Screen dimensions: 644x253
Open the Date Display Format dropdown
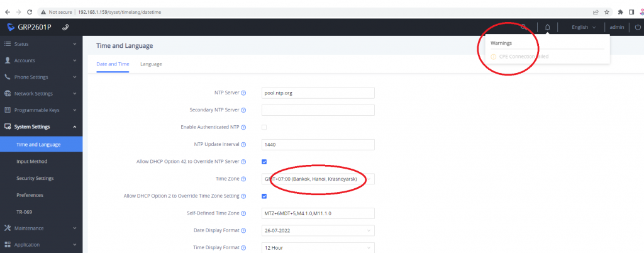(x=318, y=230)
